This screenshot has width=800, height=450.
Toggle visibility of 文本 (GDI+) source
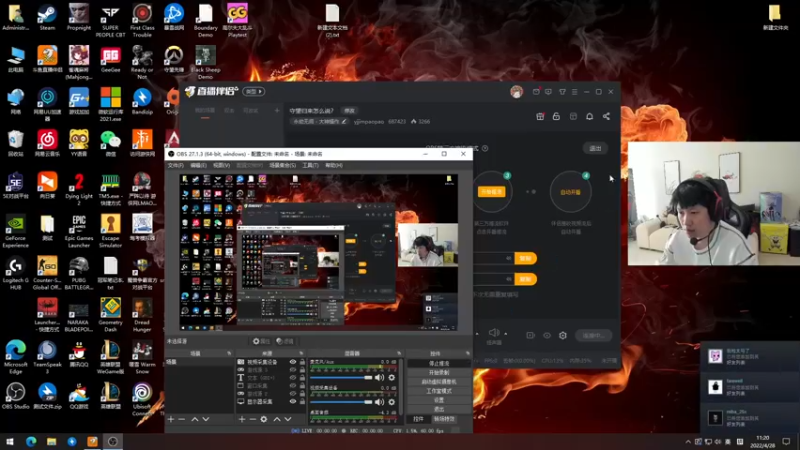293,378
